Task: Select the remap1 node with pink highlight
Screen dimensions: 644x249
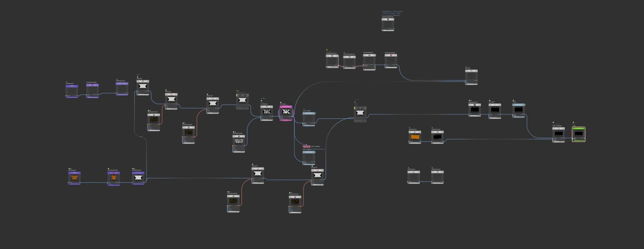Action: pyautogui.click(x=286, y=112)
